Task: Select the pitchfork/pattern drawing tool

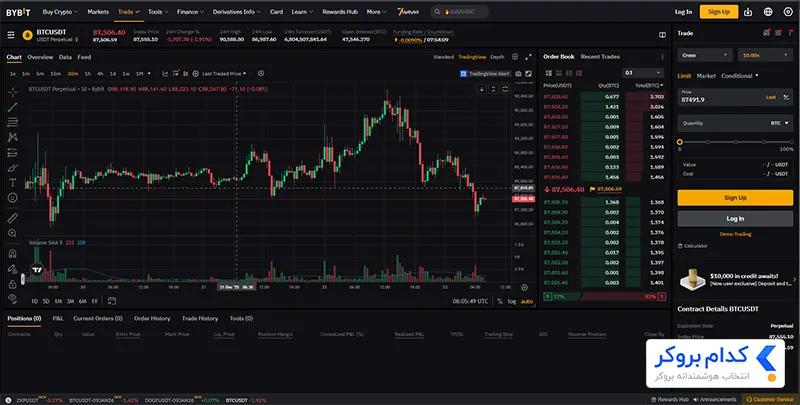Action: click(x=13, y=137)
